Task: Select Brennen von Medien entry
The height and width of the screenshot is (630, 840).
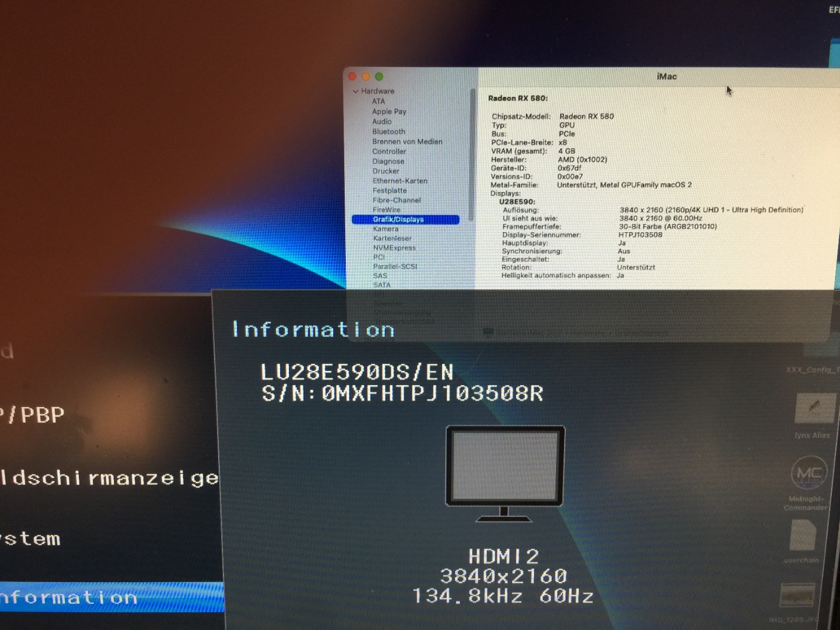Action: coord(407,142)
